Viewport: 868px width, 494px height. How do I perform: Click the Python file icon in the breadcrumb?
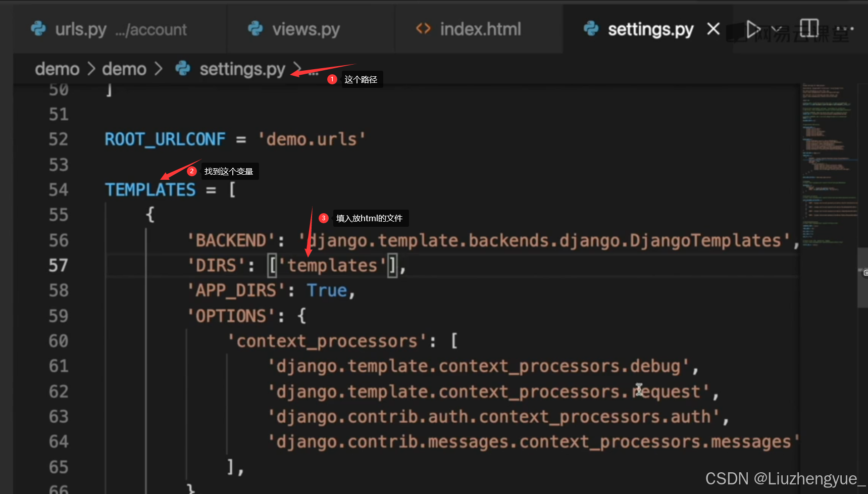click(x=183, y=69)
